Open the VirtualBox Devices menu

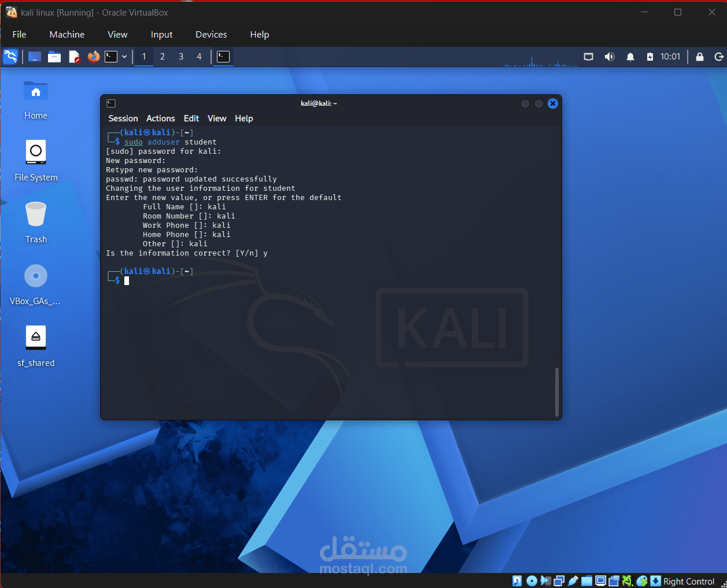tap(211, 35)
